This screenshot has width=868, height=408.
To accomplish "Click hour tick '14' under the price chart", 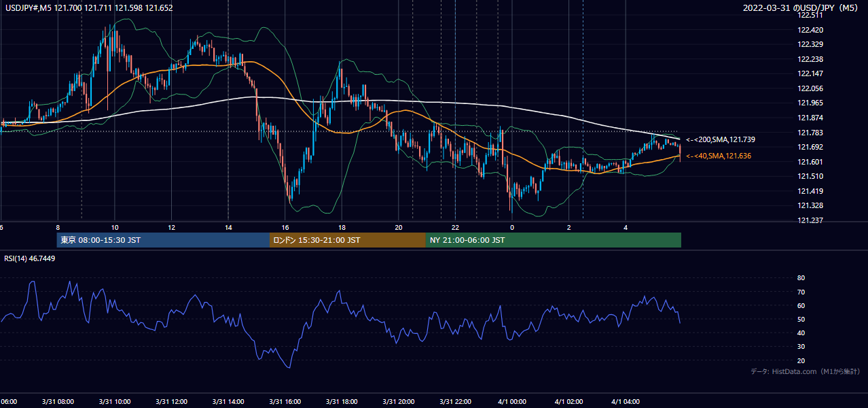I will click(228, 227).
